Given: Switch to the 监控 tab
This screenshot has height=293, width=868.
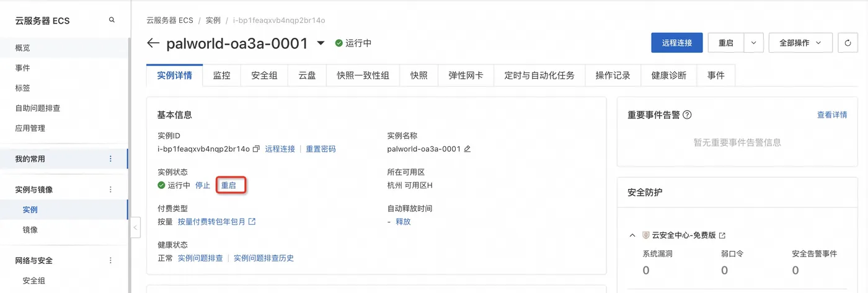Looking at the screenshot, I should 221,76.
